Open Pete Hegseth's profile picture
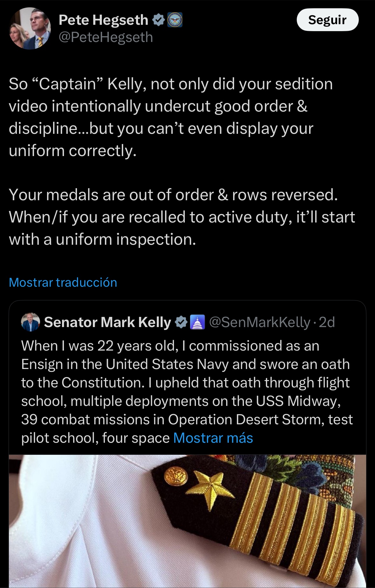The width and height of the screenshot is (375, 588). (30, 29)
